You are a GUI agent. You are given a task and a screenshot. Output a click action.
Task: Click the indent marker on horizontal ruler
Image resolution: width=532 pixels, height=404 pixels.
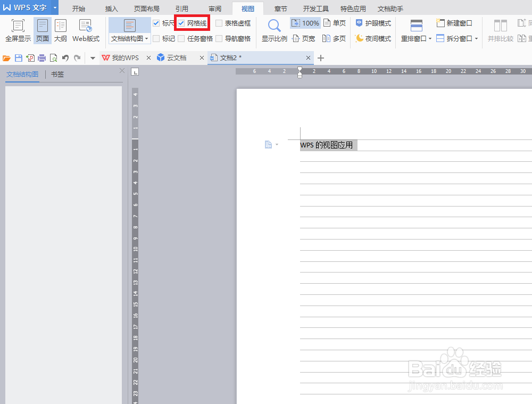pos(300,72)
